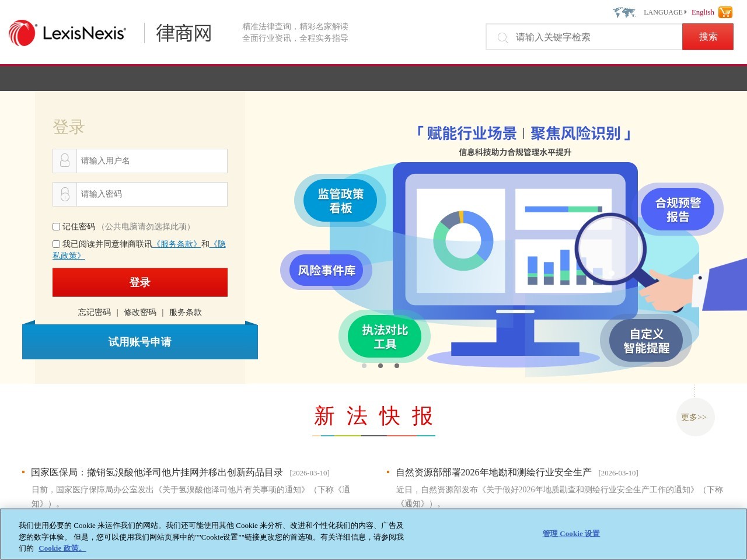Click the user icon in username field

pyautogui.click(x=64, y=161)
